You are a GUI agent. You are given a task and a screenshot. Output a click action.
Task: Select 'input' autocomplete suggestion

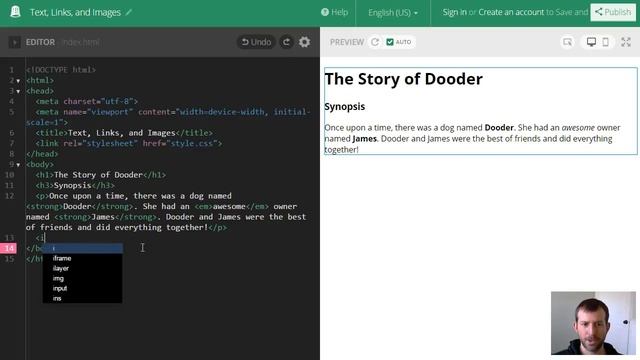point(82,288)
